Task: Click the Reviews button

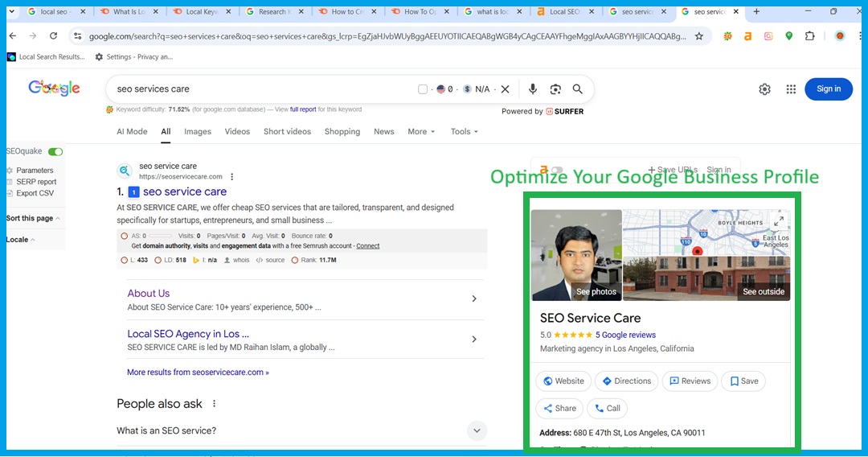Action: point(690,381)
